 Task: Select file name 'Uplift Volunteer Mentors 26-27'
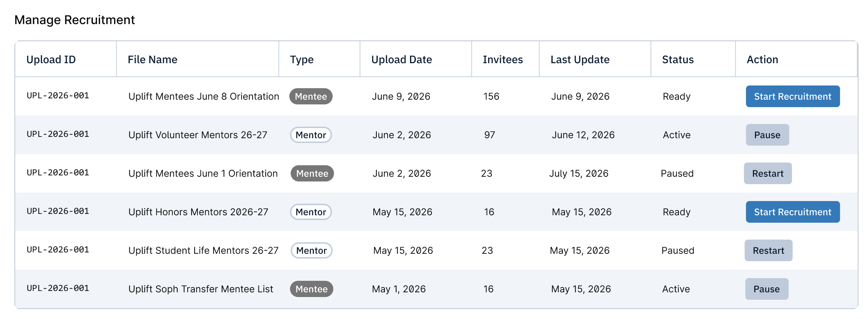pyautogui.click(x=198, y=135)
